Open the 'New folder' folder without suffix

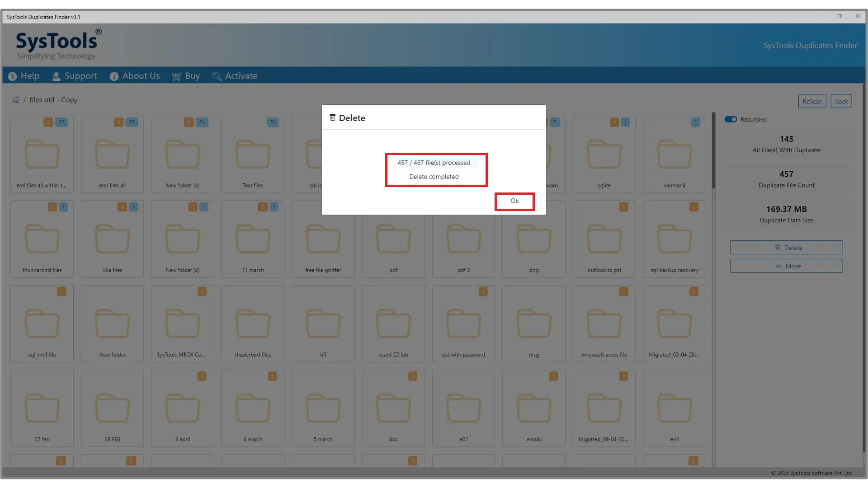tap(112, 324)
